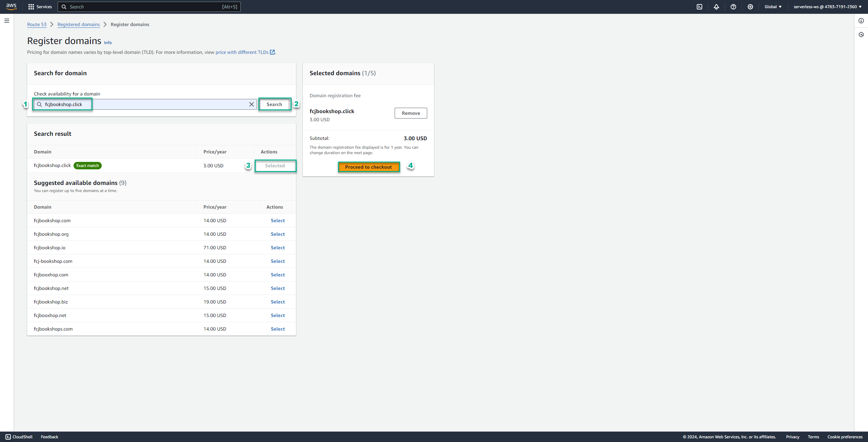This screenshot has width=868, height=442.
Task: Open the Services grid menu
Action: [x=40, y=7]
